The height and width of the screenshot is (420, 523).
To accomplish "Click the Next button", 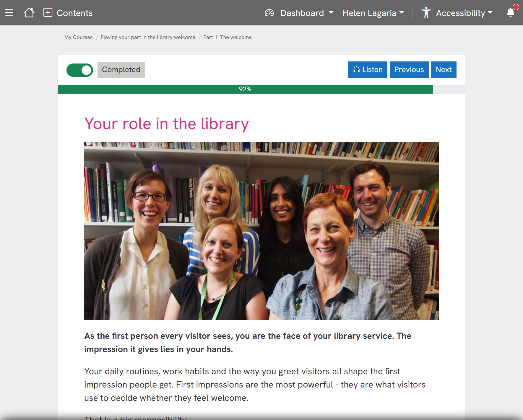I will point(444,70).
